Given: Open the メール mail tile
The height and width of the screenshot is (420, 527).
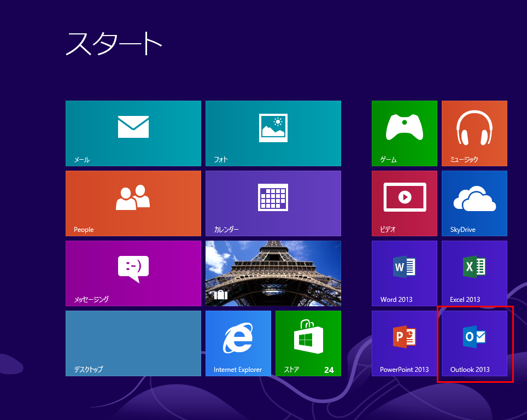Looking at the screenshot, I should point(133,133).
